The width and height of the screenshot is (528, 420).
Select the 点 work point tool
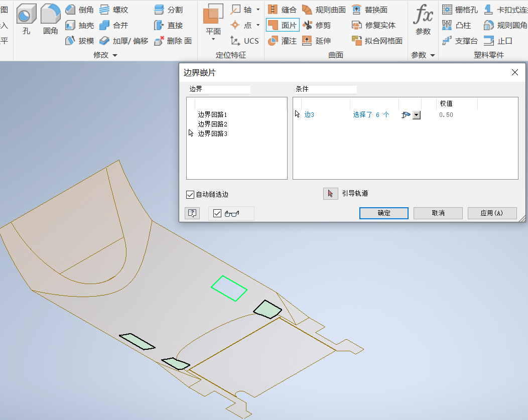[x=241, y=25]
